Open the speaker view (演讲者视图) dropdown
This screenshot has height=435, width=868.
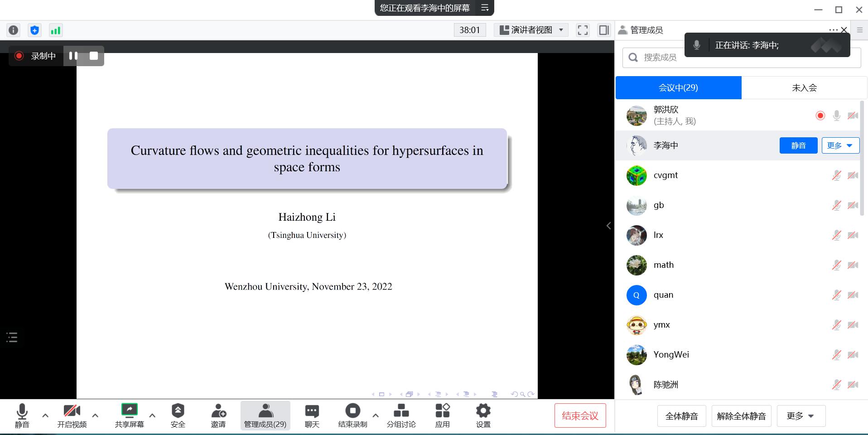pos(531,30)
